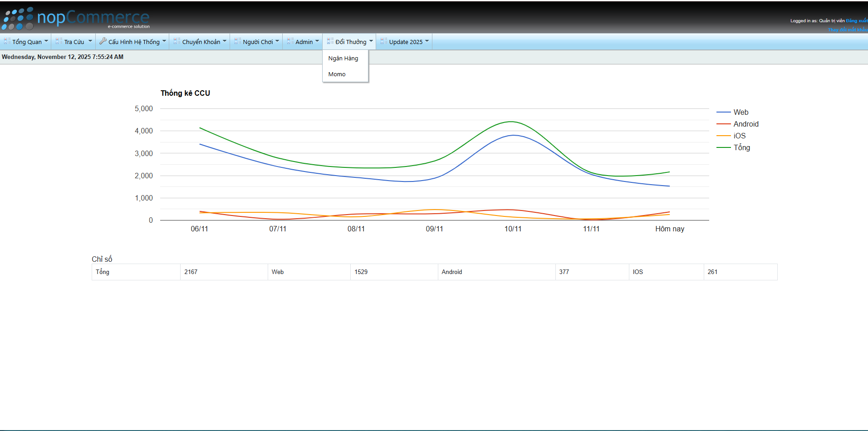The height and width of the screenshot is (431, 868).
Task: Click the Android legend entry in chart
Action: point(745,124)
